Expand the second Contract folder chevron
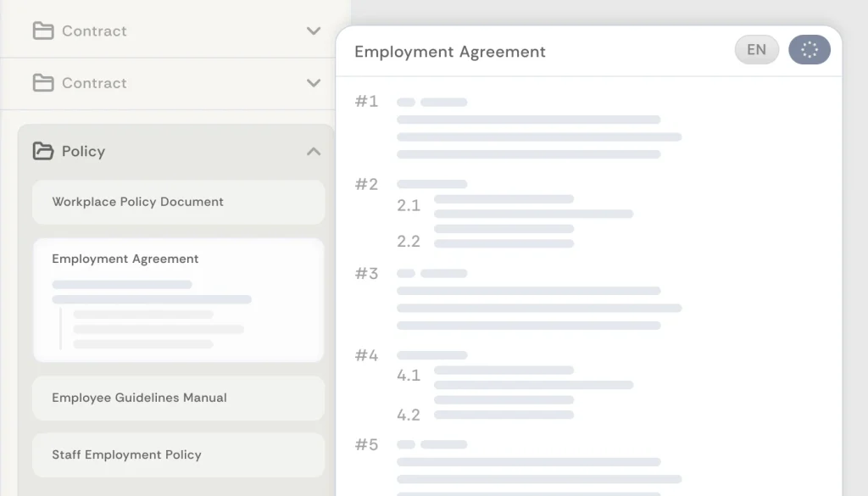 314,83
